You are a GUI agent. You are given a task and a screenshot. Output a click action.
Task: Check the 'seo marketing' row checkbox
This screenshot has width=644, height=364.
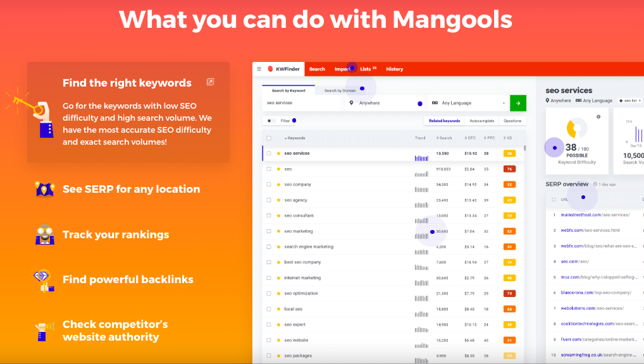point(269,231)
